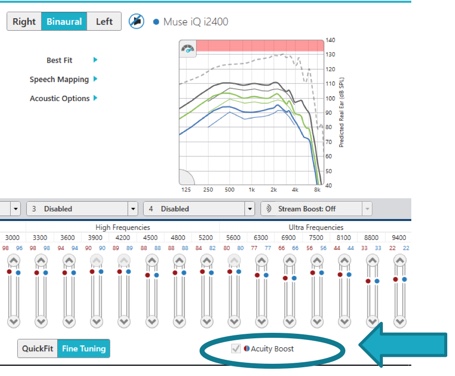
Task: Decrease gain with the 4500 Hz down arrow
Action: coord(152,322)
